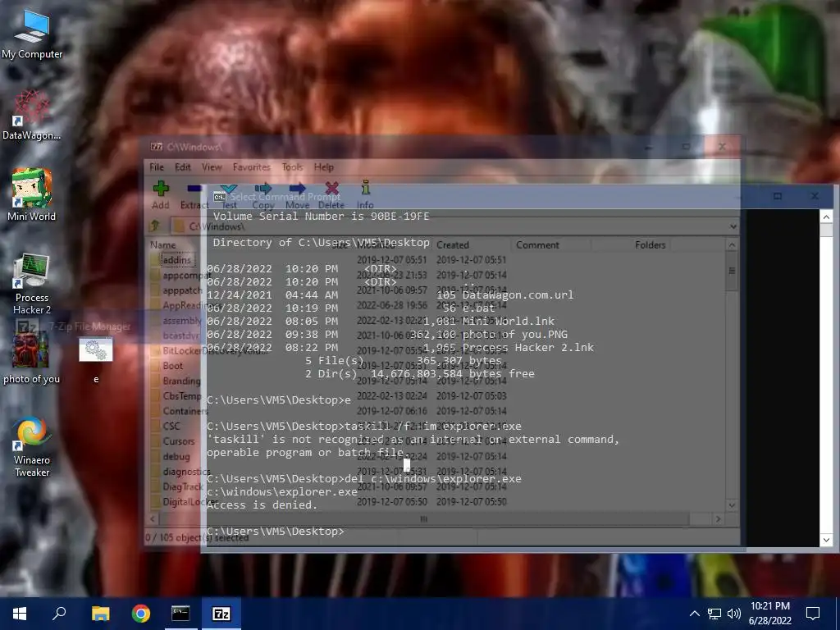Click 7-Zip window title bar icon
Viewport: 840px width, 630px height.
tap(157, 147)
